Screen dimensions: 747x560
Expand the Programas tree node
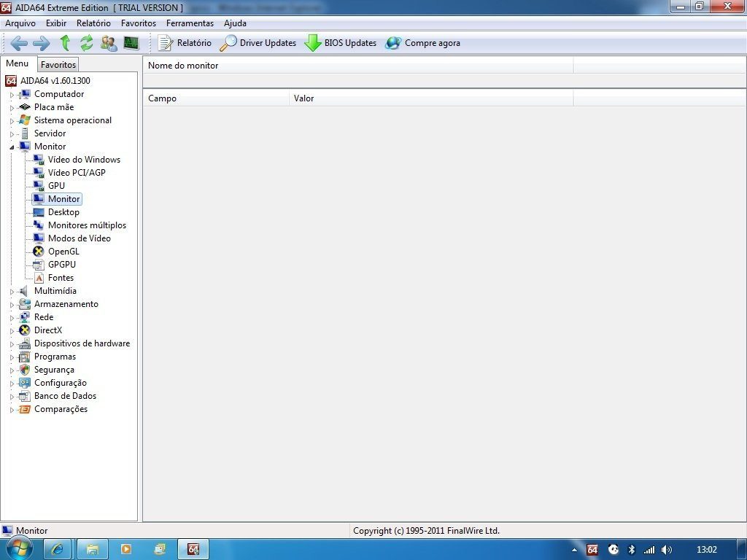12,357
